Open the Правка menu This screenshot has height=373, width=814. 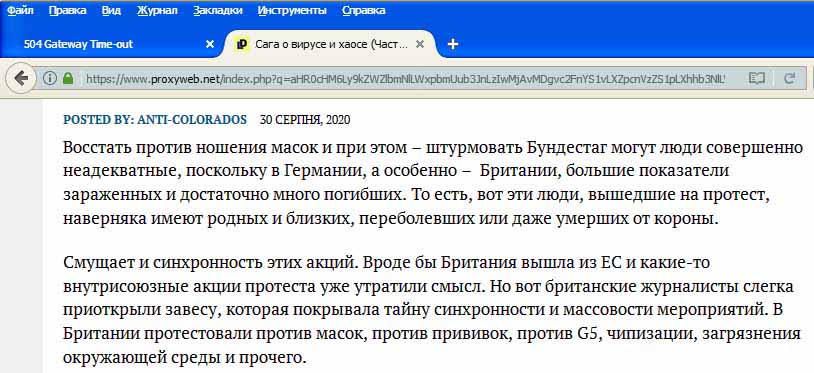coord(67,10)
